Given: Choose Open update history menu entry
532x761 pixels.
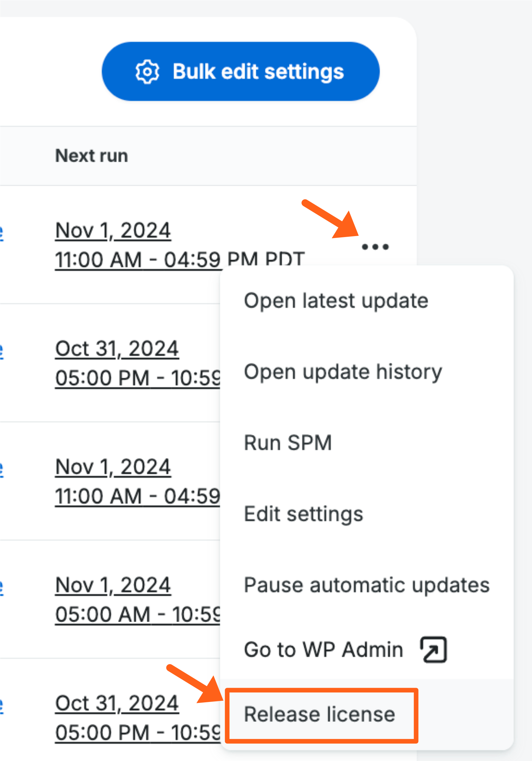Looking at the screenshot, I should pos(343,372).
